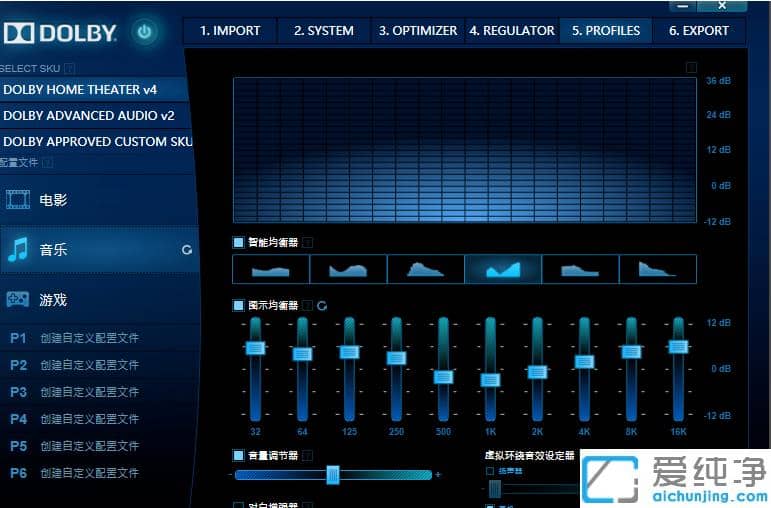771x508 pixels.
Task: Toggle the 图示均衡器 checkbox
Action: tap(238, 305)
